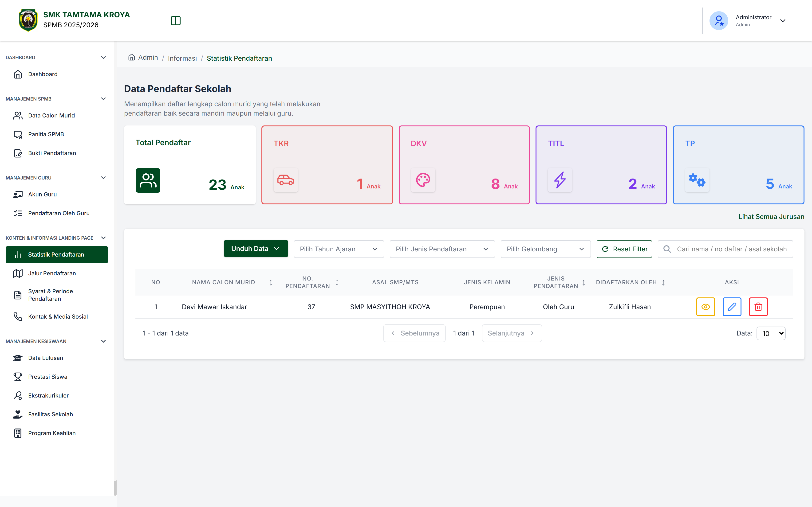The height and width of the screenshot is (507, 812).
Task: Sort by No. Pendaftaran column
Action: [337, 283]
